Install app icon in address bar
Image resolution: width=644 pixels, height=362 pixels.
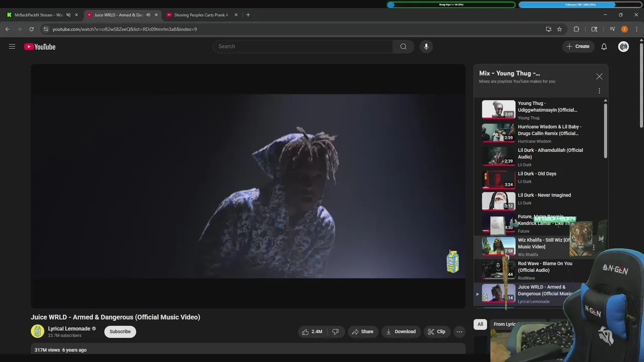(x=548, y=29)
